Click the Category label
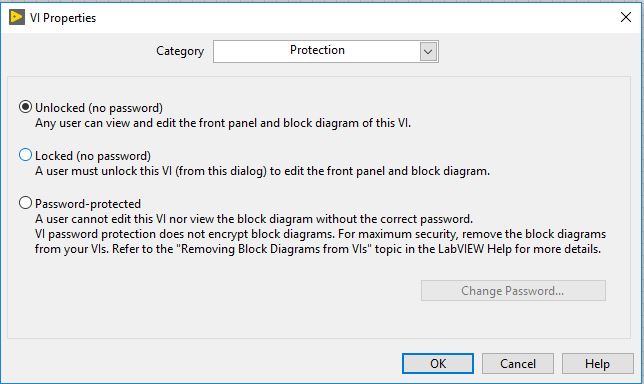 (x=180, y=51)
